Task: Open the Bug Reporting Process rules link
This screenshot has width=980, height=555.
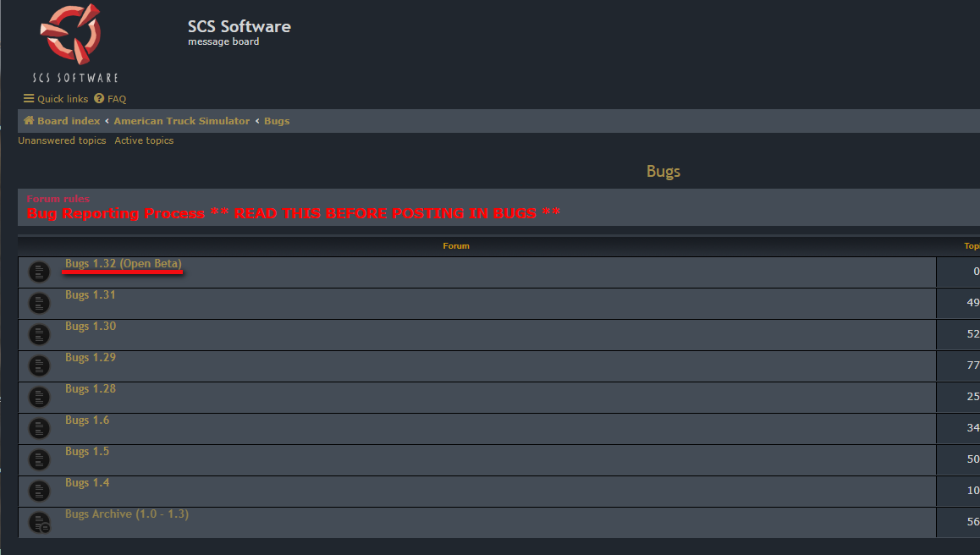Action: point(293,214)
